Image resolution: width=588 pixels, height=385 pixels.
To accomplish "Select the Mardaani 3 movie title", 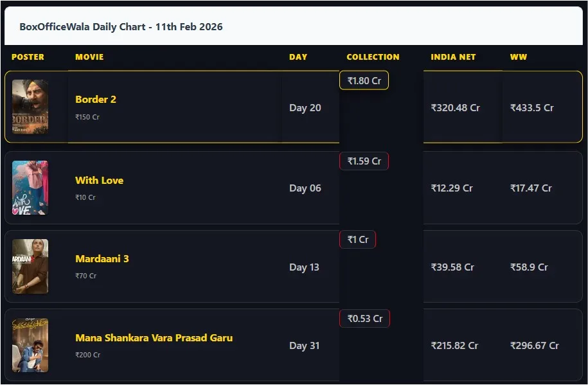I will tap(102, 259).
